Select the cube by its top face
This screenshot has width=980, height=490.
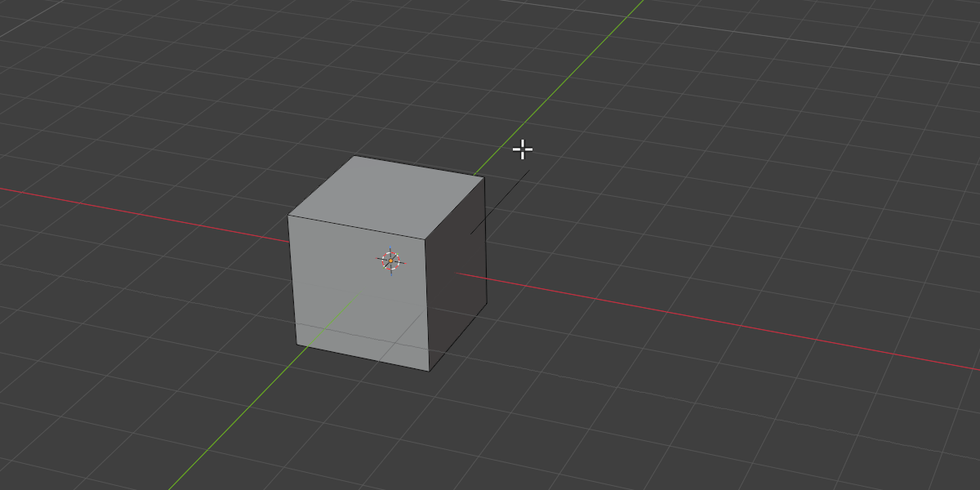click(387, 197)
